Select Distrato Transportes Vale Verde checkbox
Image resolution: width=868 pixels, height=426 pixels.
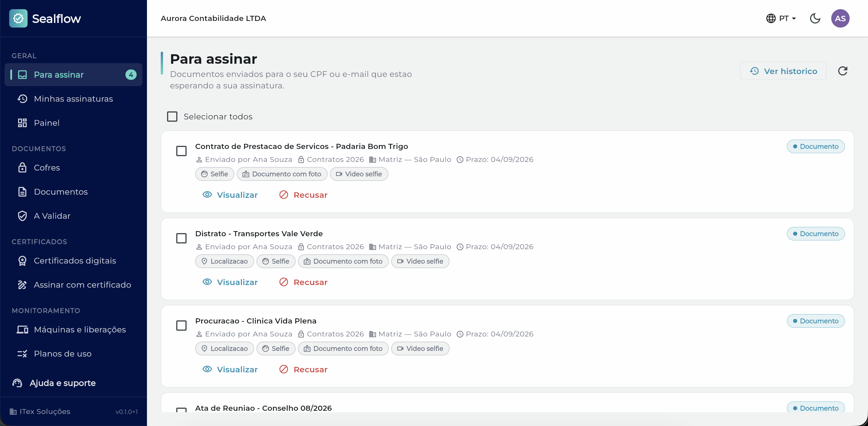[x=181, y=238]
